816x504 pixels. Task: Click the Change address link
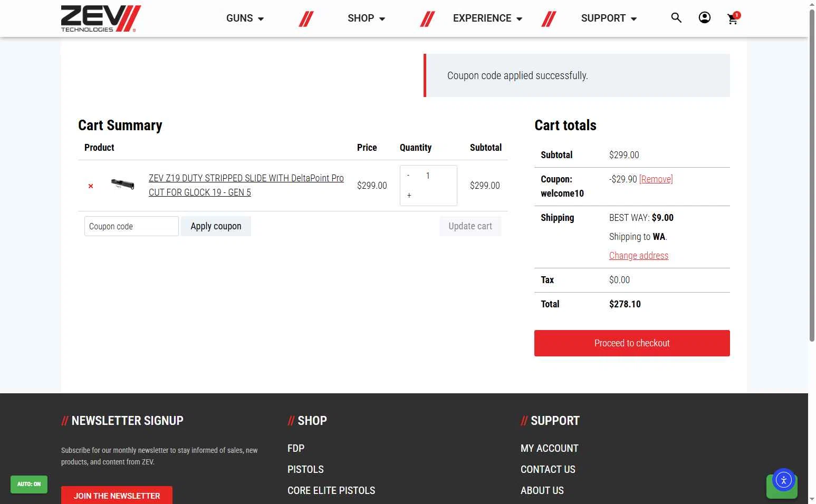click(639, 256)
